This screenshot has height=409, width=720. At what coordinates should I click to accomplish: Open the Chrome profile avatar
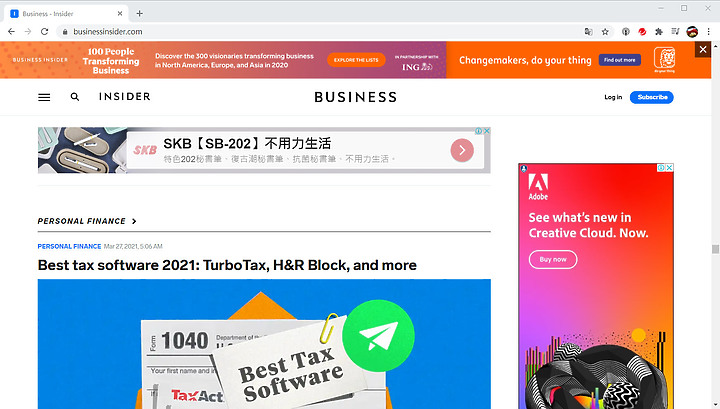click(692, 32)
